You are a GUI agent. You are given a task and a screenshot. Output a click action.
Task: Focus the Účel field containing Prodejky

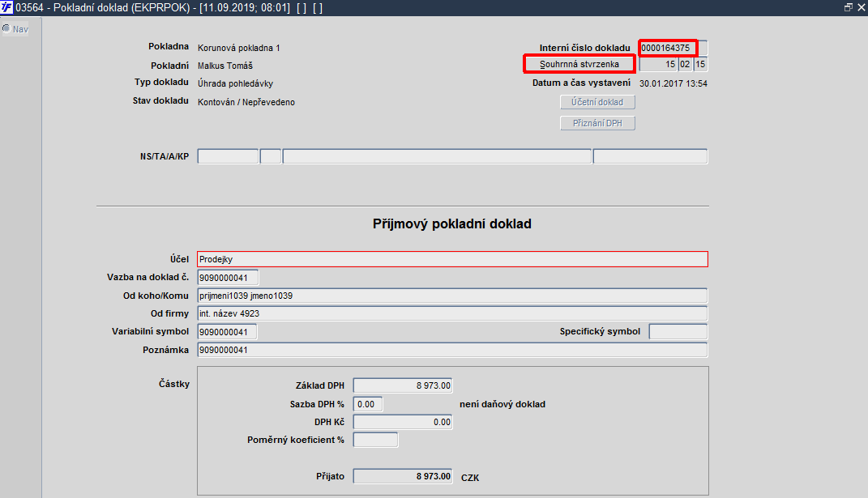click(452, 259)
